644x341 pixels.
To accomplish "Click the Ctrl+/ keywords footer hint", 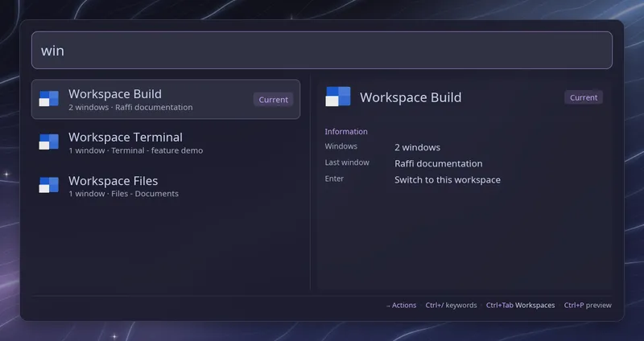I will (451, 306).
